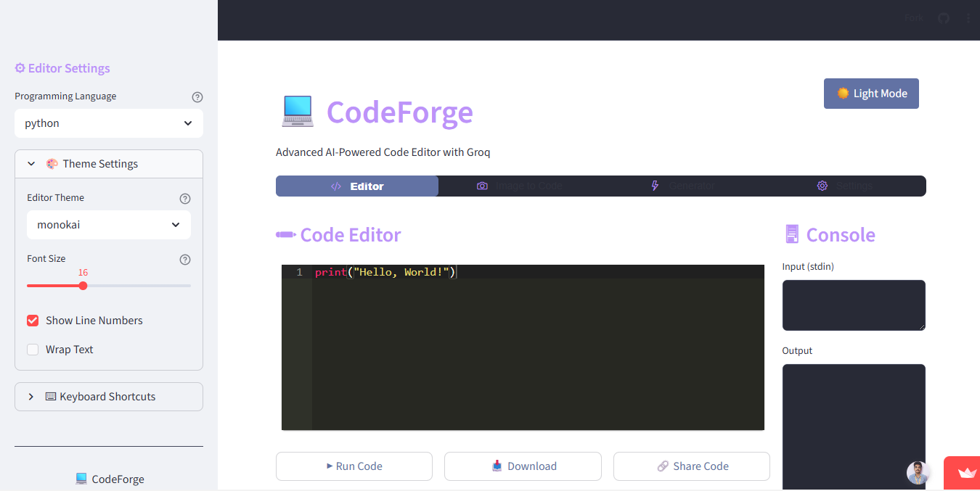
Task: Click the Output text area
Action: [854, 426]
